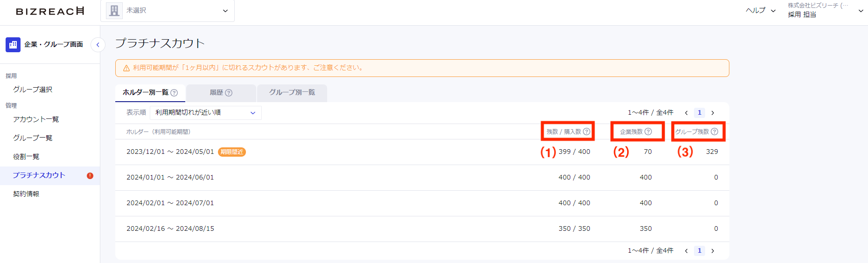Click the building icon beside 企業・グループ画面
Screen dimensions: 868x263
click(x=13, y=45)
